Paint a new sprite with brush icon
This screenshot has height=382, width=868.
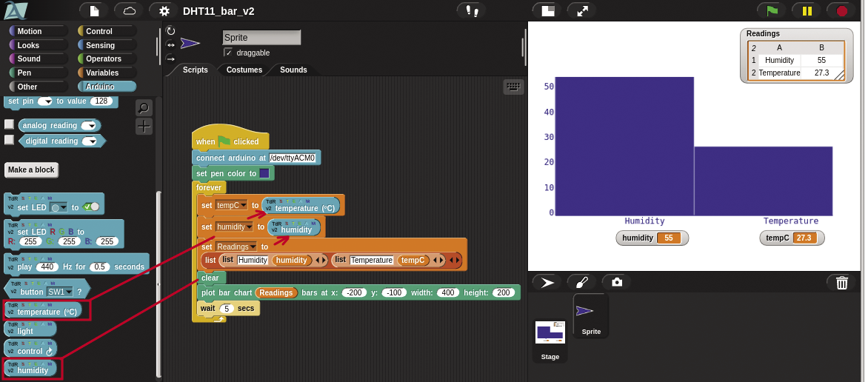pos(581,282)
